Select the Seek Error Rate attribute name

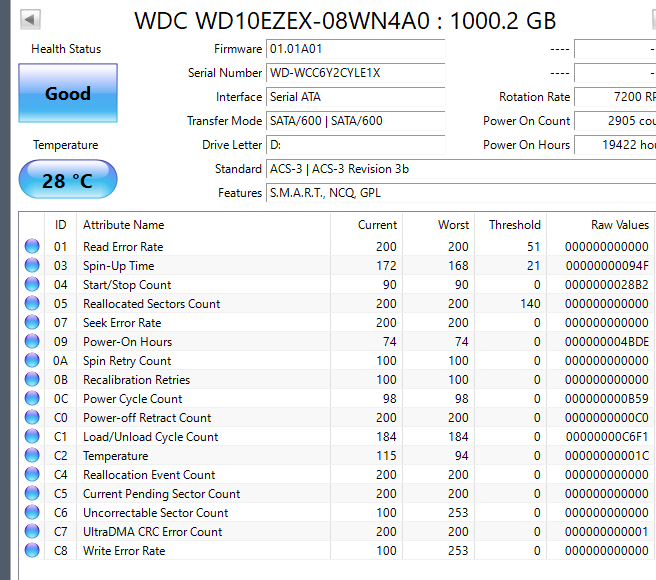pyautogui.click(x=122, y=323)
